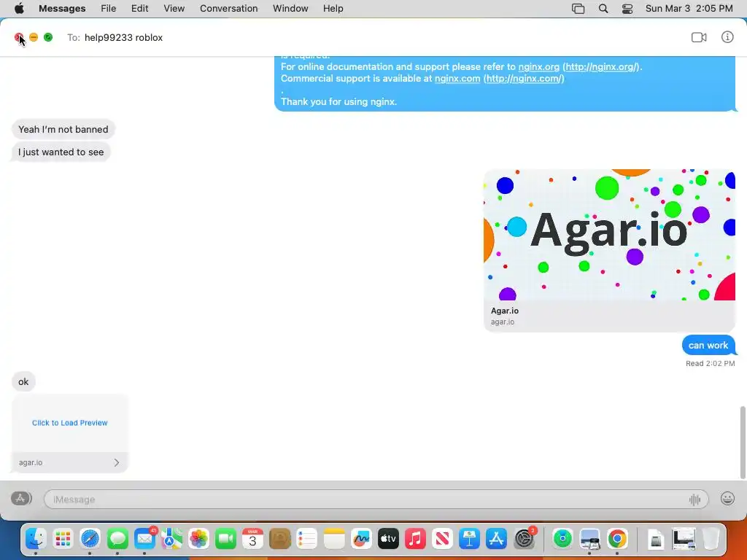The image size is (747, 560).
Task: Follow the http://nginx.com/ link
Action: tap(524, 79)
